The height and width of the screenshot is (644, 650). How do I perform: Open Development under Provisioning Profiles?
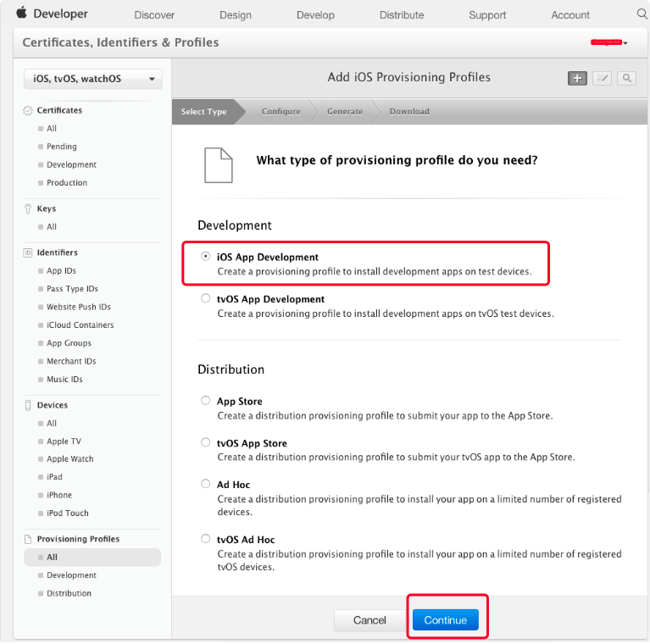[71, 575]
